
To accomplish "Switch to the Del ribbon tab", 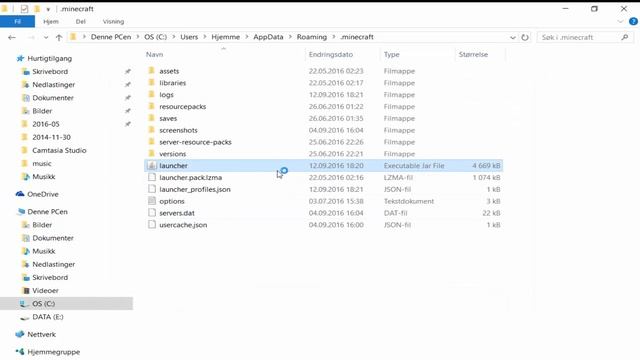I will coord(80,22).
